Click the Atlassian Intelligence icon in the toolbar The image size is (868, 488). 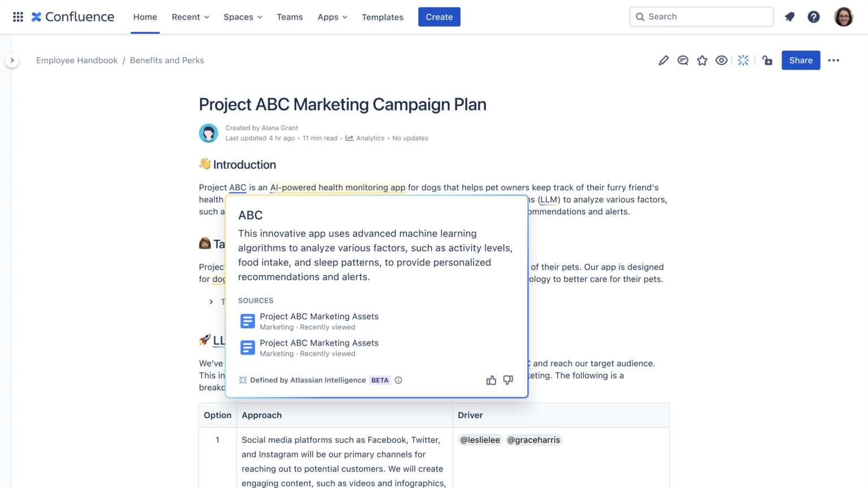point(743,60)
